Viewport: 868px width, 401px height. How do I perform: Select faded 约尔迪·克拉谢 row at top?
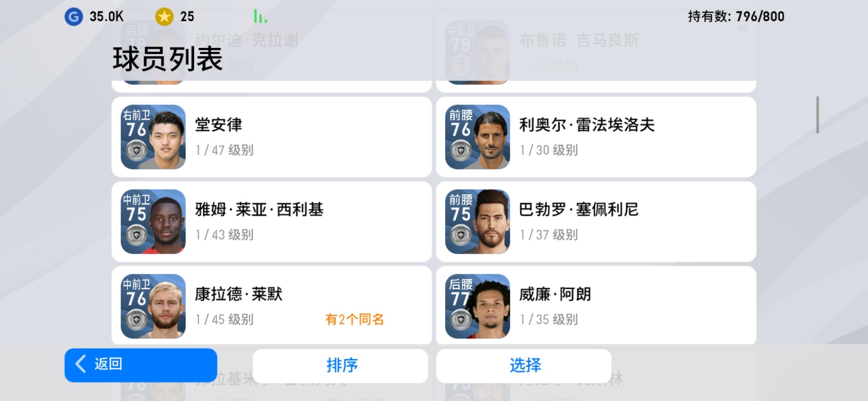tap(272, 52)
